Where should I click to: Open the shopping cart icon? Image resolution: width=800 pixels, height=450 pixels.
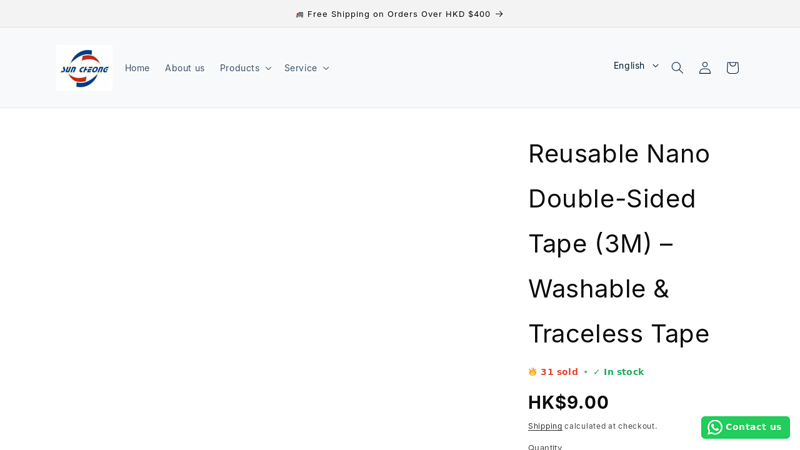tap(732, 68)
